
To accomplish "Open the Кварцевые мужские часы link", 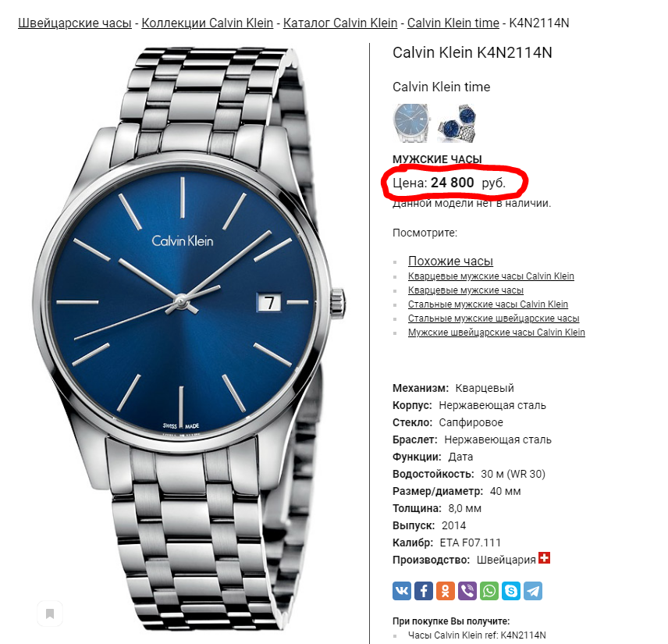I will point(465,290).
